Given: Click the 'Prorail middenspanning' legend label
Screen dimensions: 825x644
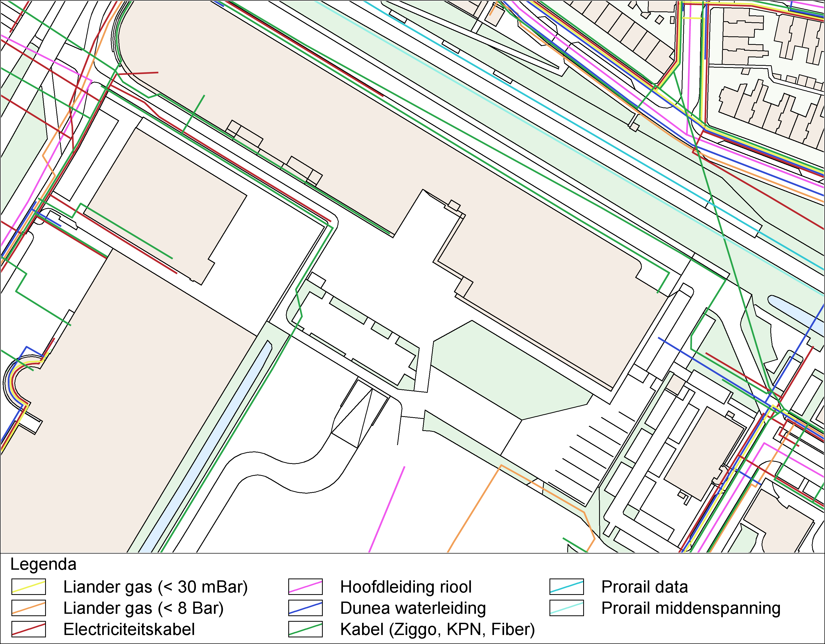Looking at the screenshot, I should (691, 608).
